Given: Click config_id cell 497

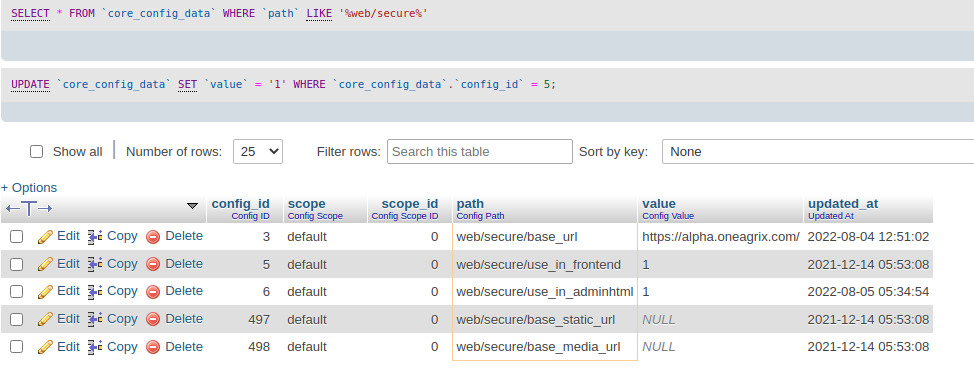Looking at the screenshot, I should click(x=259, y=320).
